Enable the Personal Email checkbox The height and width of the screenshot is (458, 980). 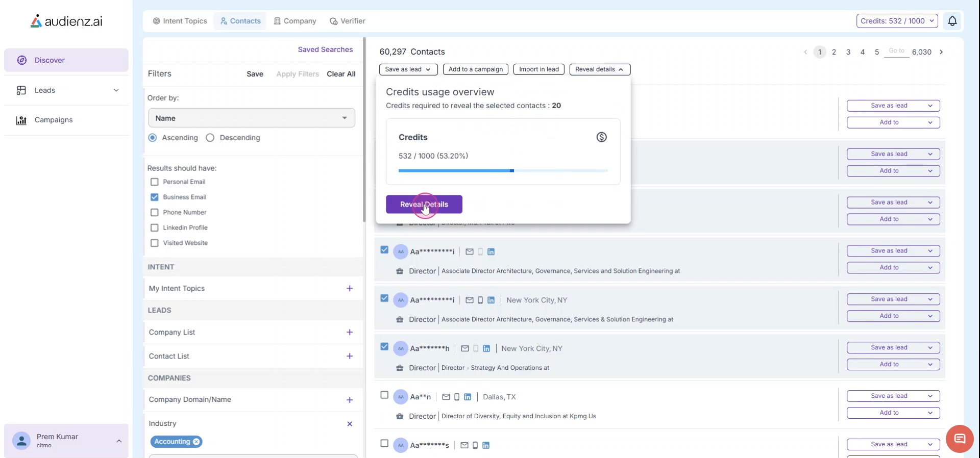click(155, 182)
